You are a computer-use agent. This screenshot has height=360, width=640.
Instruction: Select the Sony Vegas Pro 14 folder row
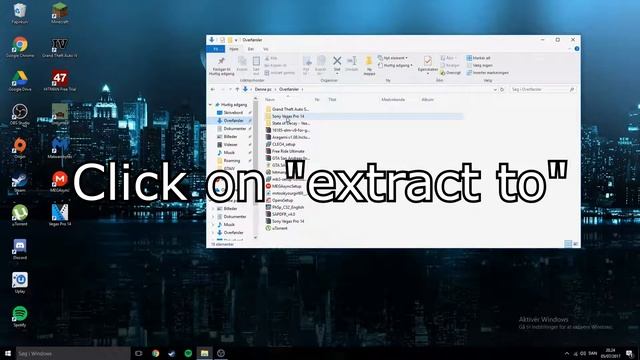point(363,116)
